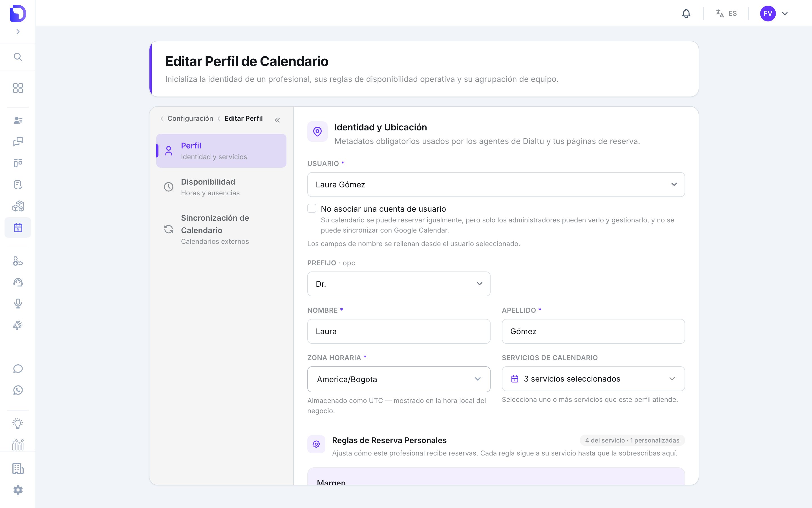Open the notifications bell
This screenshot has width=812, height=508.
point(686,14)
